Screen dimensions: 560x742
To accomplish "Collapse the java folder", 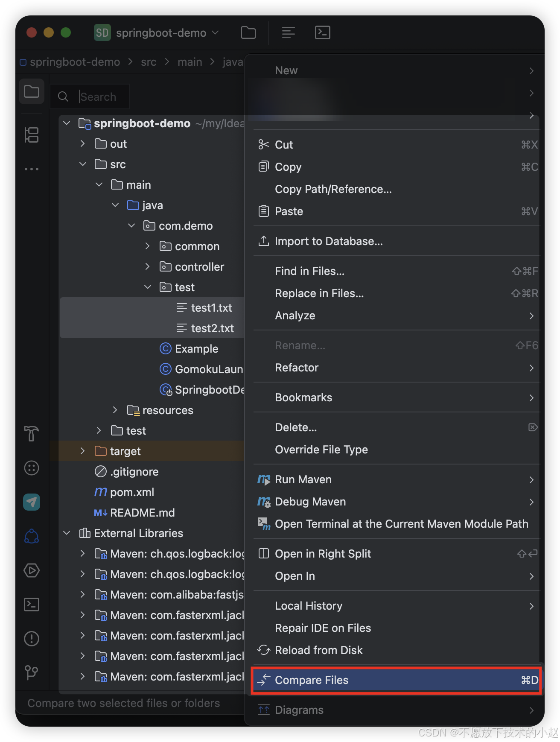I will [115, 205].
